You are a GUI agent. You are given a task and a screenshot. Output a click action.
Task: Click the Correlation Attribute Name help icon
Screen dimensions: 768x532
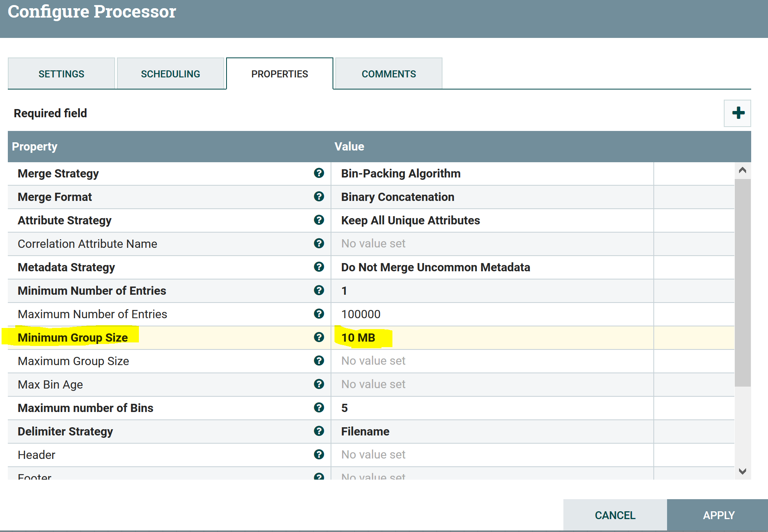(x=319, y=244)
